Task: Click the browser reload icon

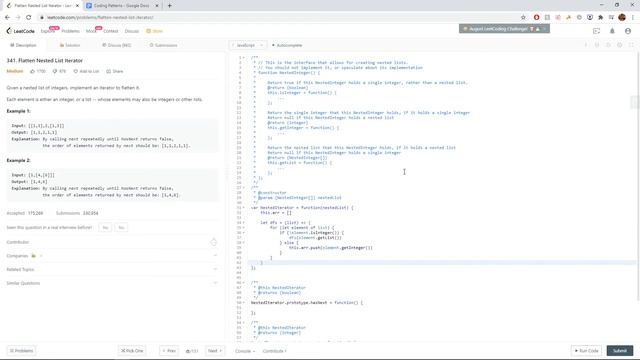Action: pyautogui.click(x=29, y=18)
